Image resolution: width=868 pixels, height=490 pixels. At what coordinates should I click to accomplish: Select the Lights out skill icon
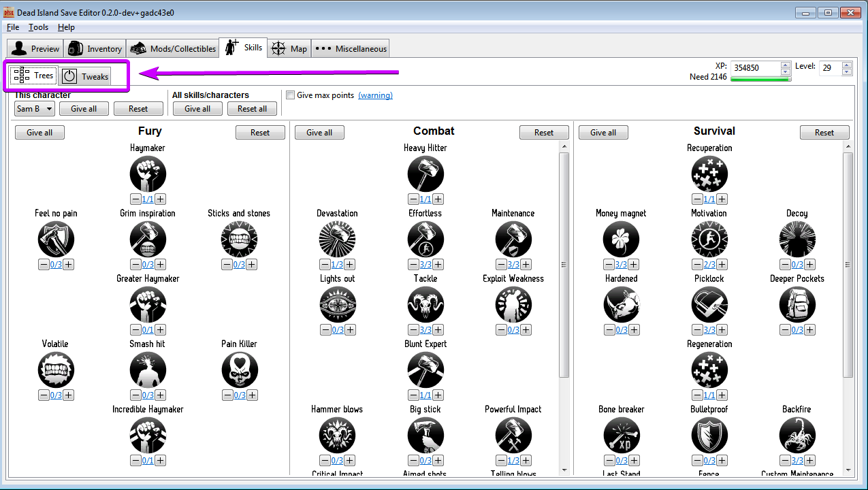coord(337,304)
